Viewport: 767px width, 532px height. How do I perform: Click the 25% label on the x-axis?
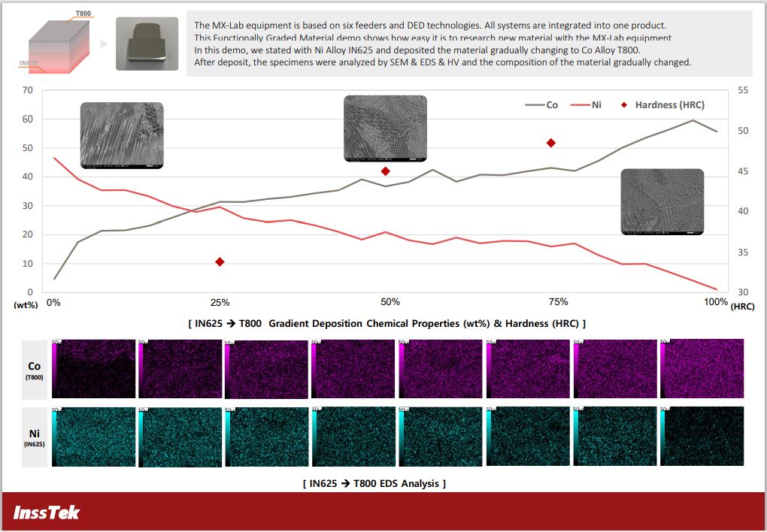pyautogui.click(x=220, y=303)
